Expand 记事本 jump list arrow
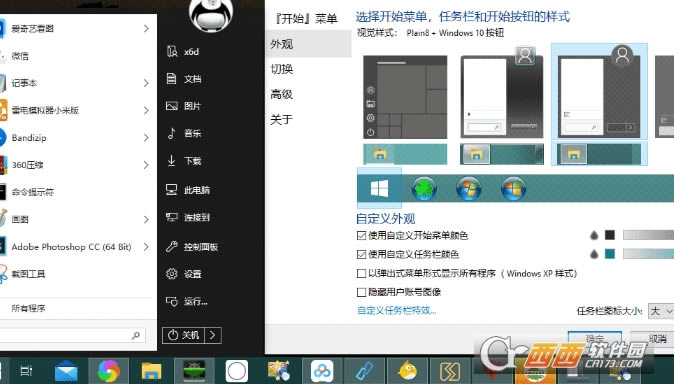The image size is (674, 384). pyautogui.click(x=146, y=83)
